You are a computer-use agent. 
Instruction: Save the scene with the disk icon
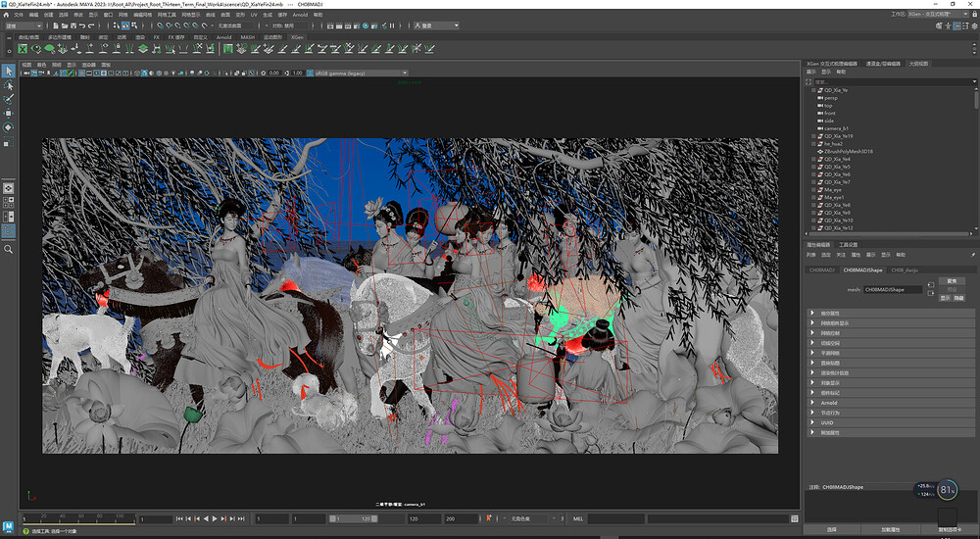73,25
